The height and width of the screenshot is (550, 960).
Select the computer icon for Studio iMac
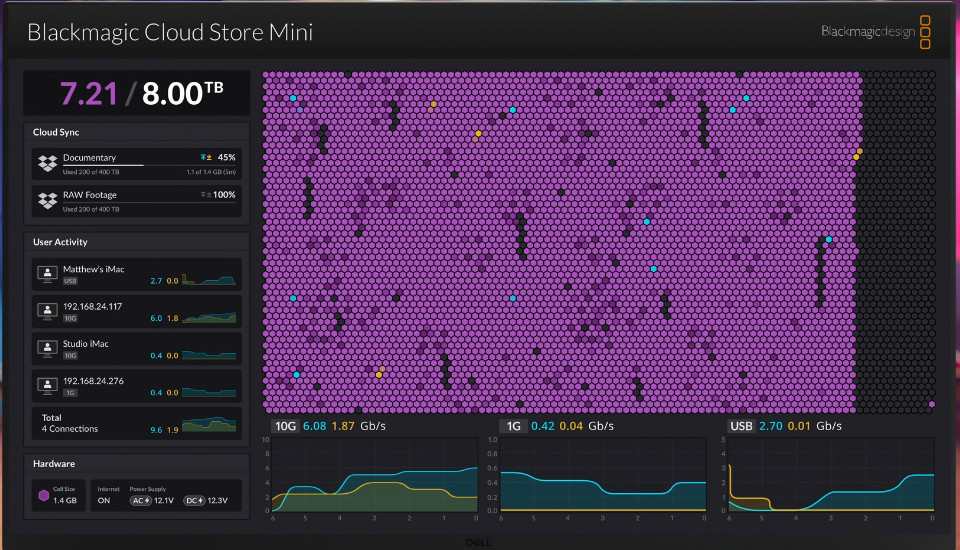pyautogui.click(x=47, y=348)
